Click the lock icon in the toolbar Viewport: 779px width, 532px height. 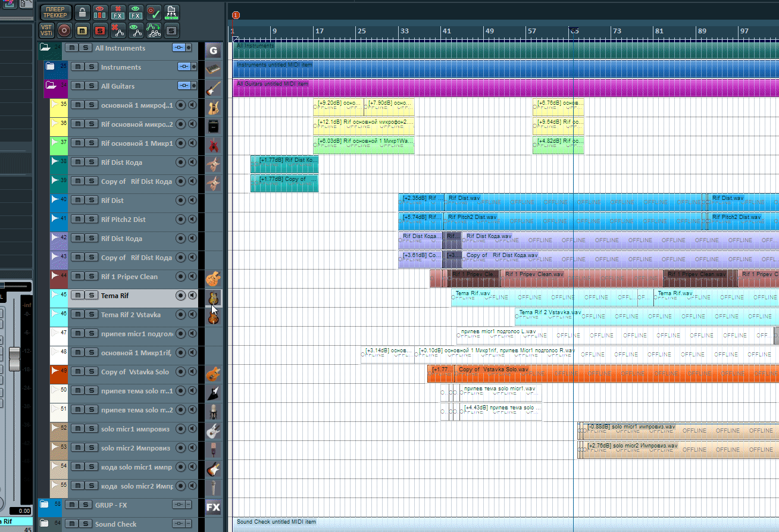(x=82, y=12)
